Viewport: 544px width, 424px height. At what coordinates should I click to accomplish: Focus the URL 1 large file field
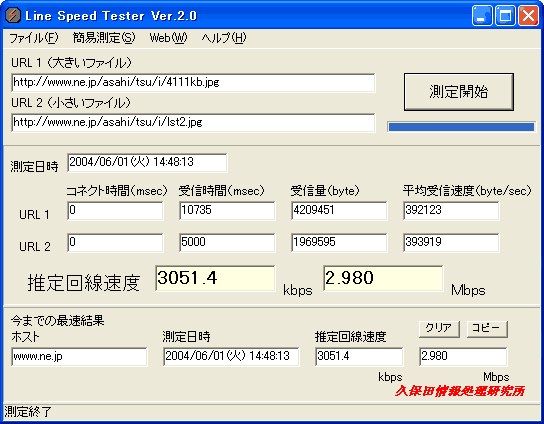point(193,83)
